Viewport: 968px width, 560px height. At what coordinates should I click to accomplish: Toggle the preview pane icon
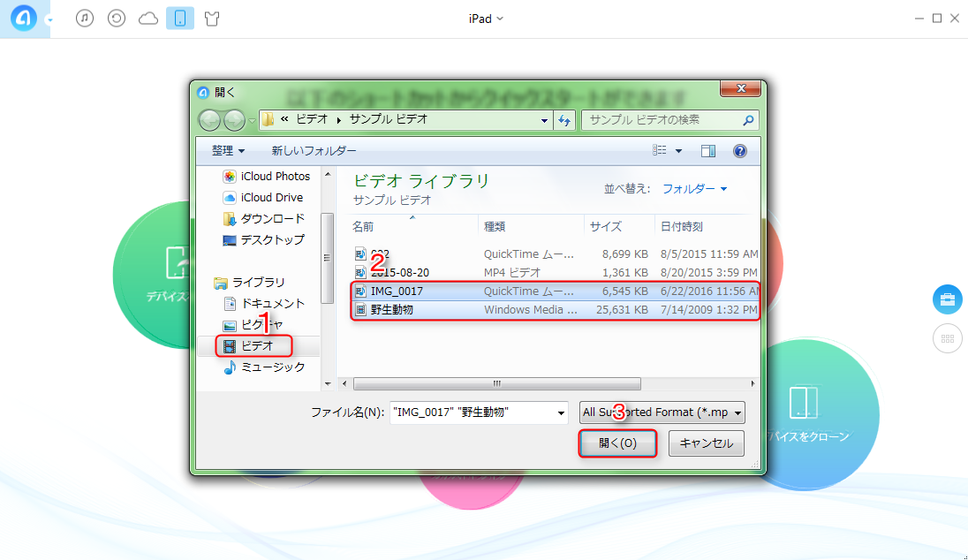[x=708, y=151]
